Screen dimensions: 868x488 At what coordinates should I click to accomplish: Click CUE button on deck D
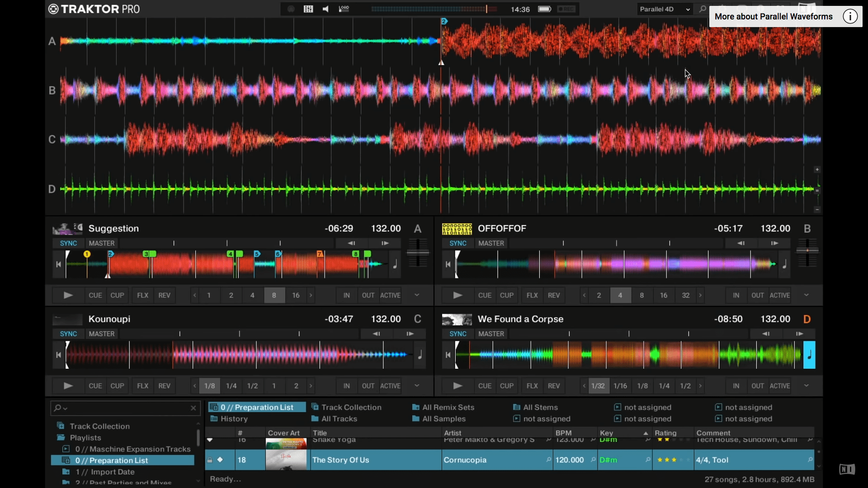[485, 386]
